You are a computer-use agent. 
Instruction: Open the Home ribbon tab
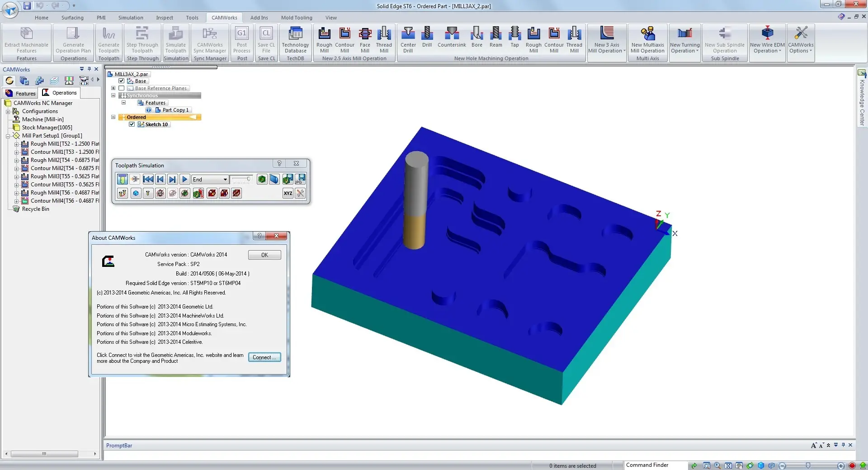(42, 18)
